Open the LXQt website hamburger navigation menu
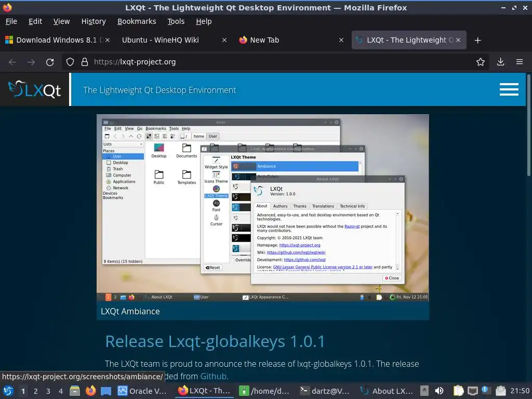The width and height of the screenshot is (532, 399). click(509, 89)
